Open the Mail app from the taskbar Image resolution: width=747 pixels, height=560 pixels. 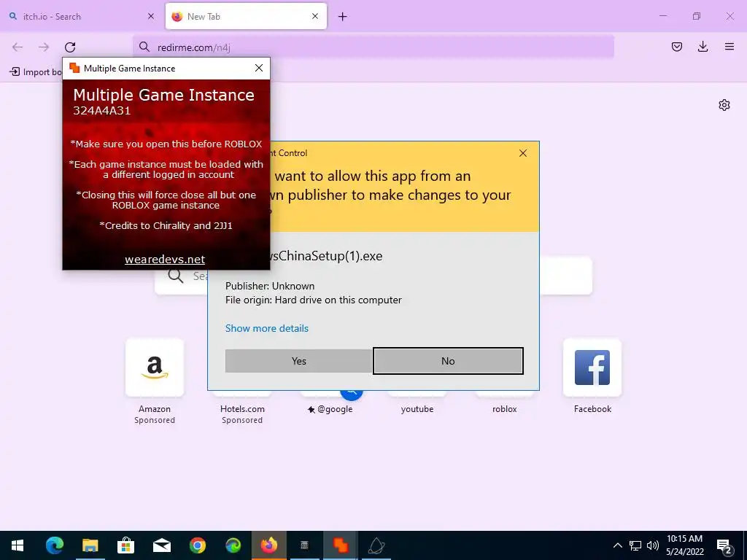[162, 545]
